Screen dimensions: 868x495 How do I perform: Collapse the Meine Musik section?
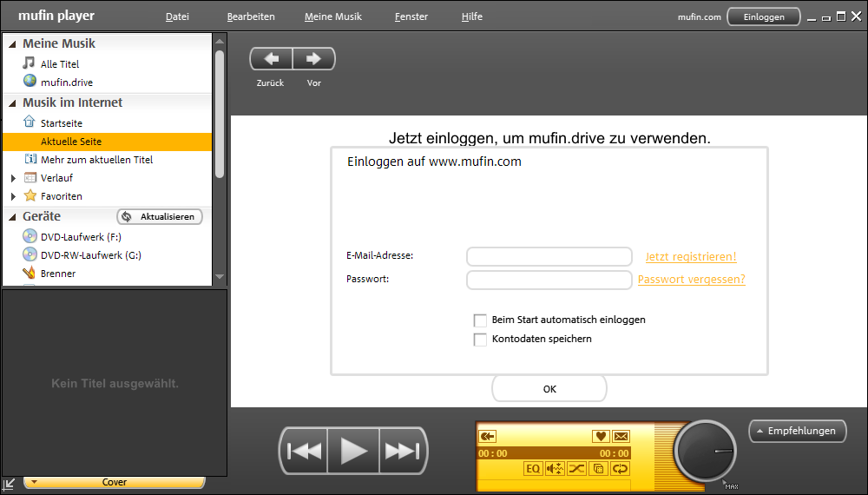13,43
